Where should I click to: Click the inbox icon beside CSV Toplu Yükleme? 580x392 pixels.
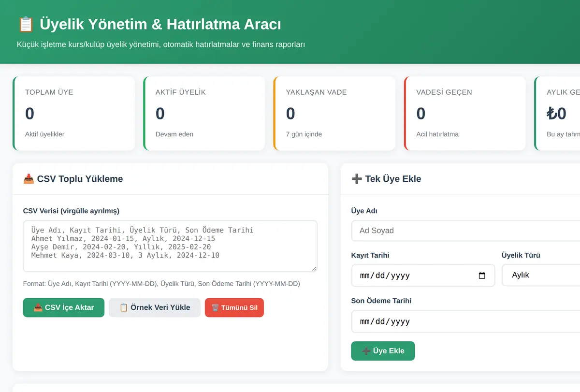29,179
